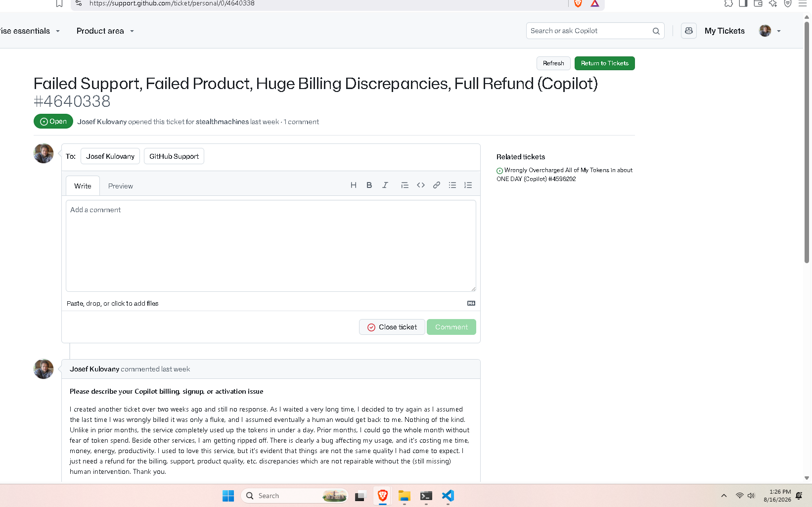812x507 pixels.
Task: Click avatar beside Josef Kulovany's comment
Action: pyautogui.click(x=44, y=369)
